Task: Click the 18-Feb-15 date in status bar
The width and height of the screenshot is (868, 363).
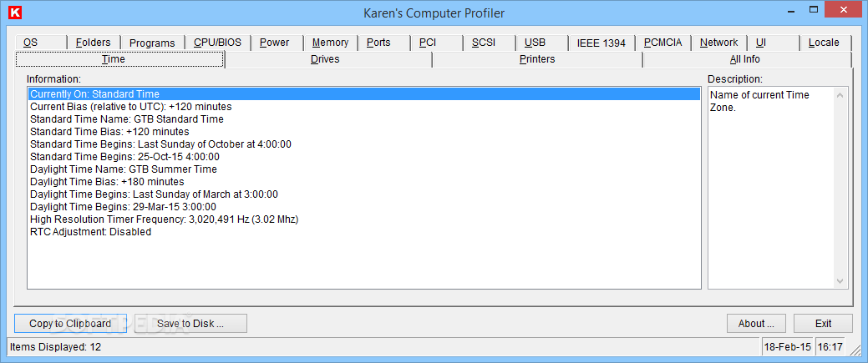Action: pos(787,347)
